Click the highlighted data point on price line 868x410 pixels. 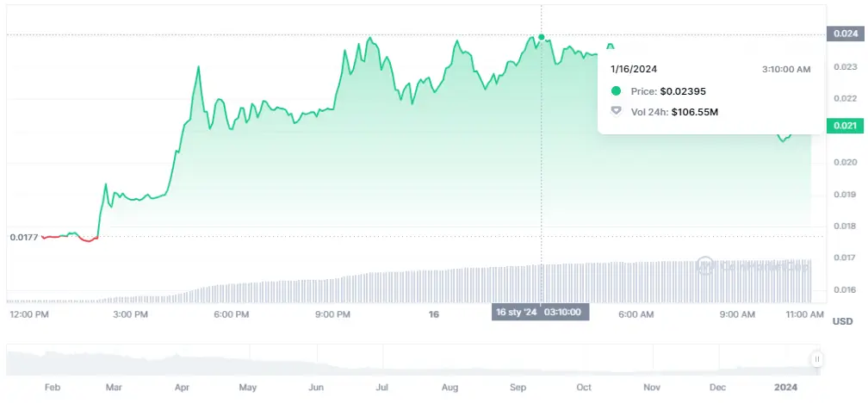pyautogui.click(x=542, y=37)
